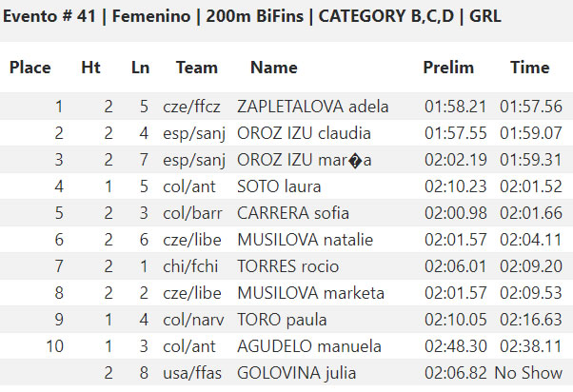Click team usa/ffas in last row

pos(192,373)
